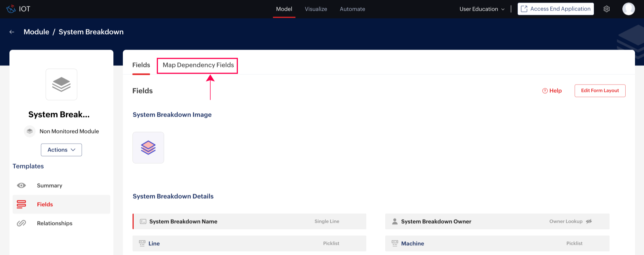Click the Summary eye icon
The image size is (644, 255).
click(21, 185)
